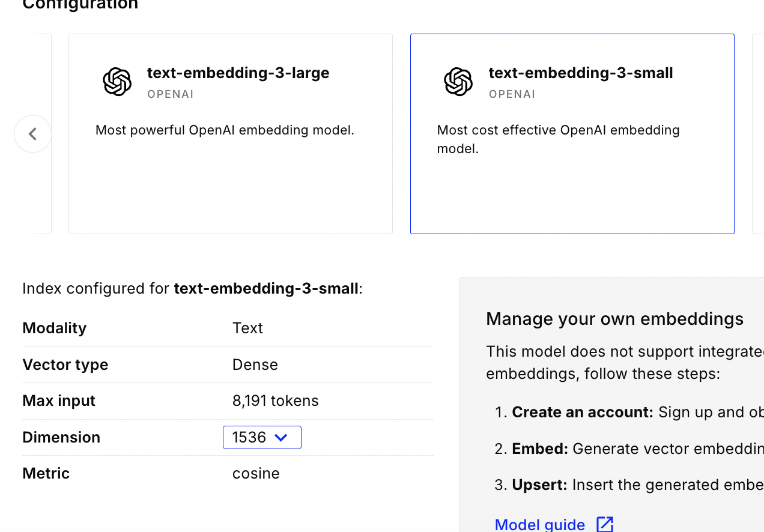This screenshot has width=764, height=532.
Task: Select partially visible model card on right edge
Action: (x=757, y=134)
